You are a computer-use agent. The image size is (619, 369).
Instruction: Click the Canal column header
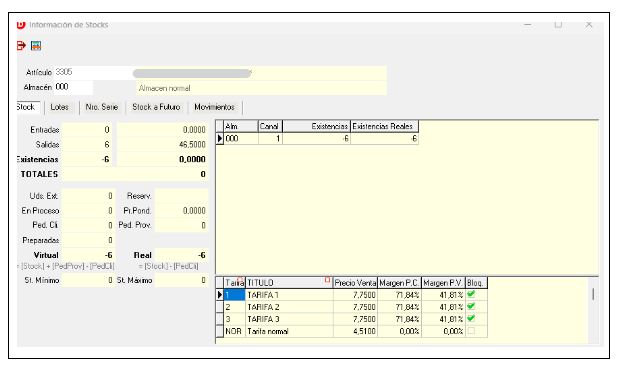[x=270, y=126]
